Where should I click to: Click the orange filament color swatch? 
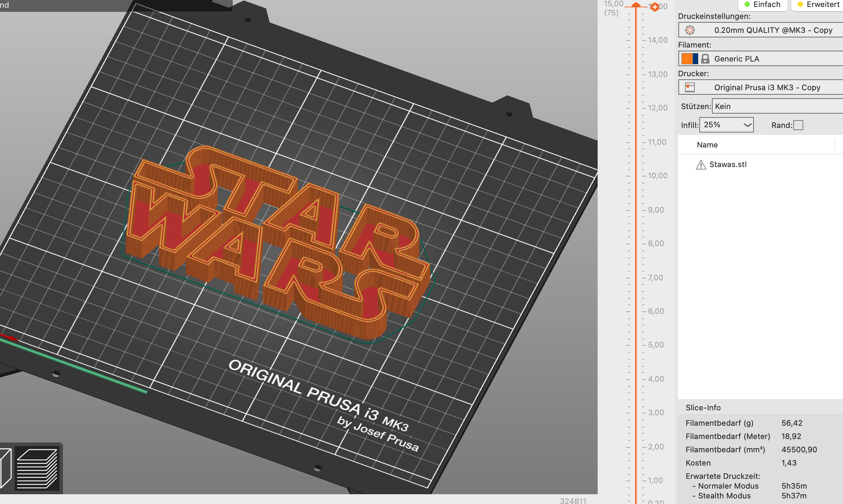(x=687, y=59)
